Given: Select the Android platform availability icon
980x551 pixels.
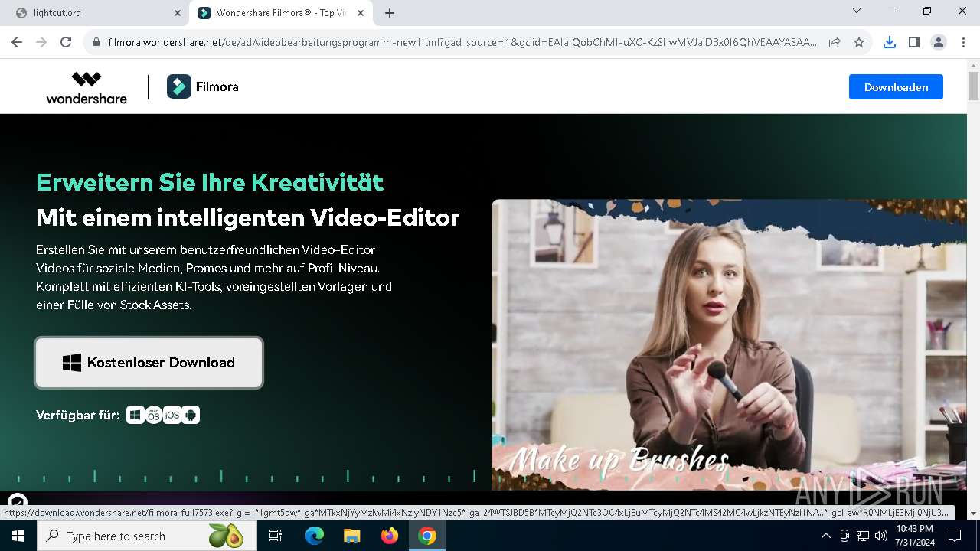Looking at the screenshot, I should point(191,415).
